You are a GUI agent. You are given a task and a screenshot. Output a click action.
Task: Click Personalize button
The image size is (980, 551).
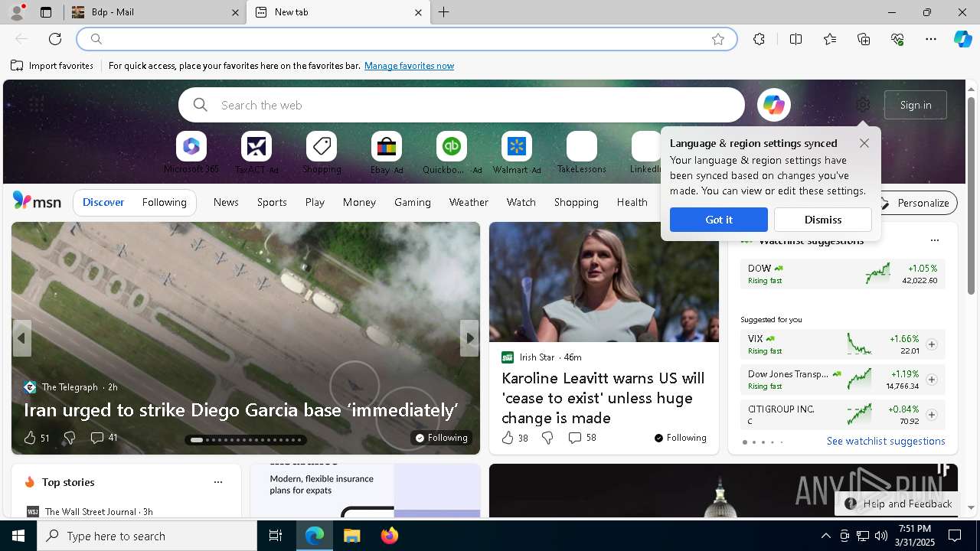[x=914, y=203]
